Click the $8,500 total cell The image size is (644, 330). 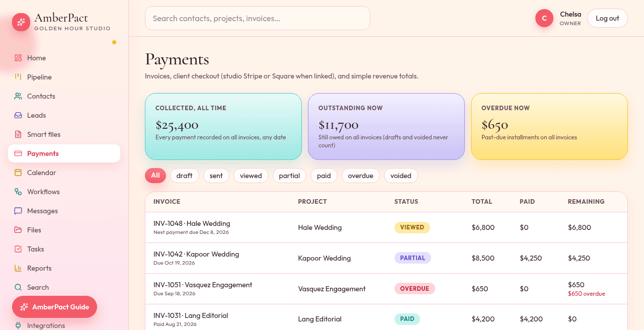483,258
